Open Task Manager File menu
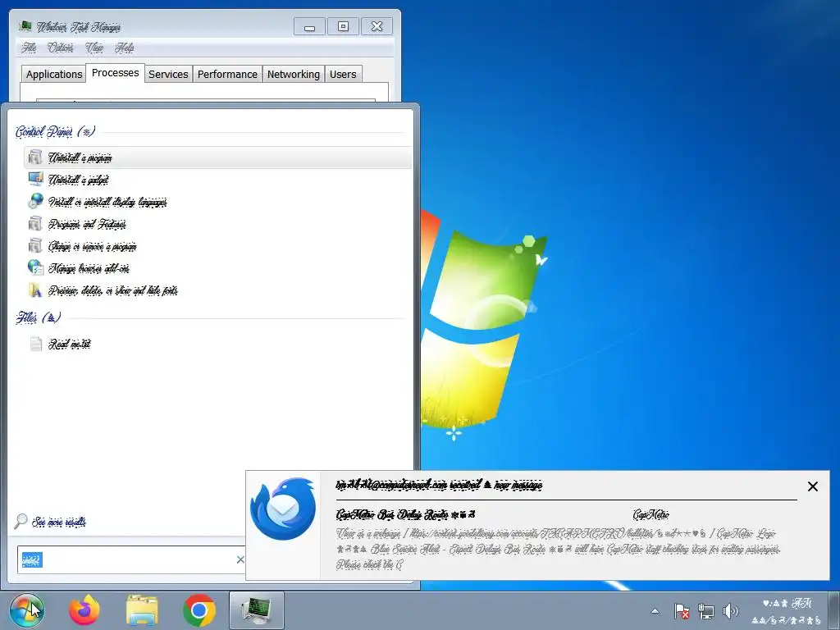This screenshot has width=840, height=630. [x=29, y=48]
